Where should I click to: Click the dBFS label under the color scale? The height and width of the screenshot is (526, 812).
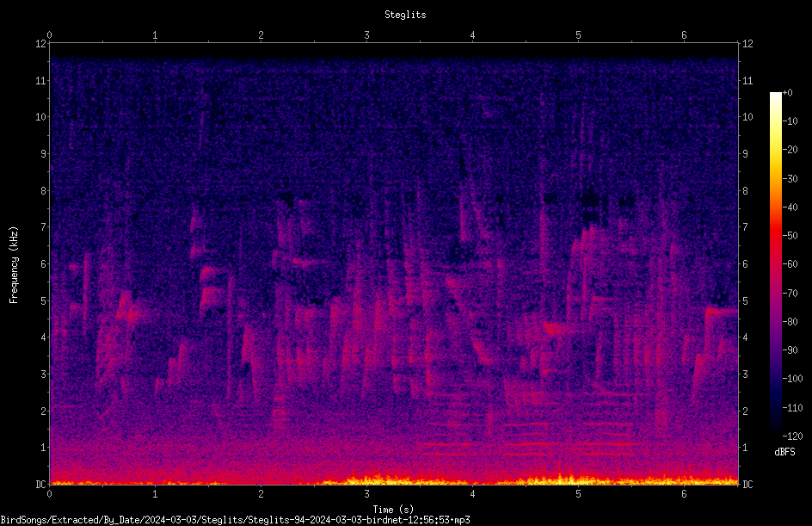(x=784, y=452)
